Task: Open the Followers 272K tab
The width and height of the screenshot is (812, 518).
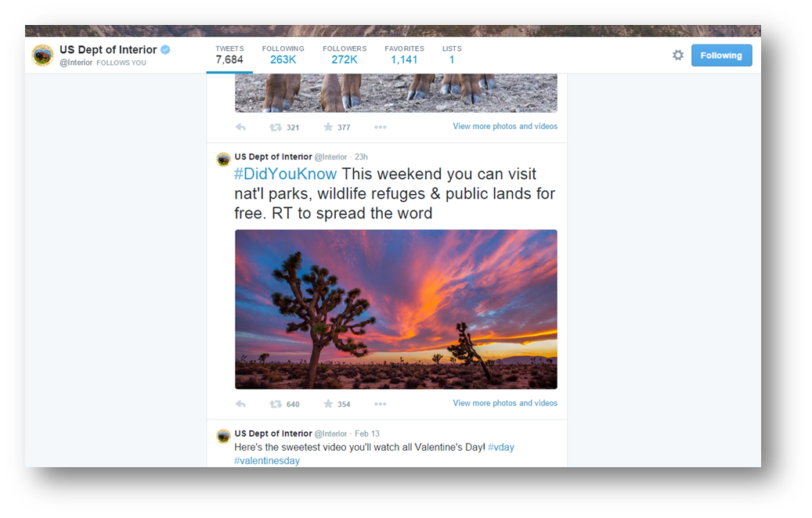Action: point(345,55)
